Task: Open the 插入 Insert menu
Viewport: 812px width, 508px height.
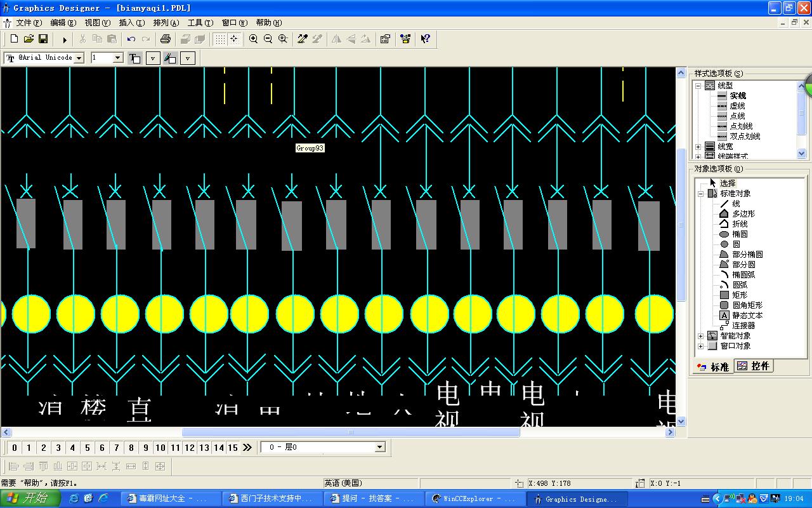Action: click(132, 23)
